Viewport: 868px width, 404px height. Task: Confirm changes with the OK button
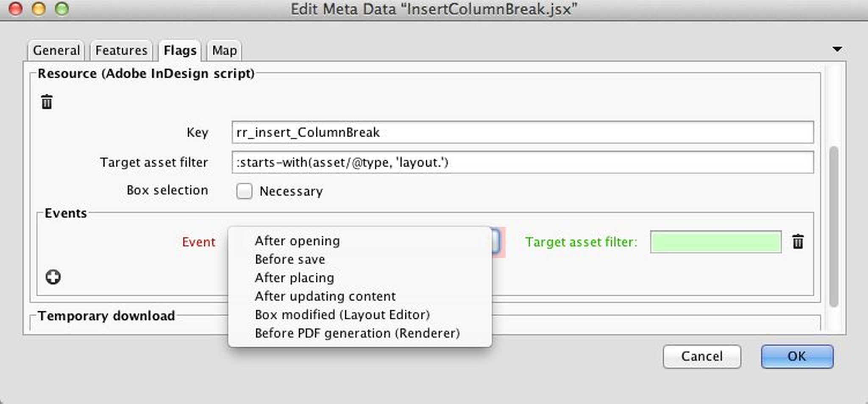coord(797,356)
